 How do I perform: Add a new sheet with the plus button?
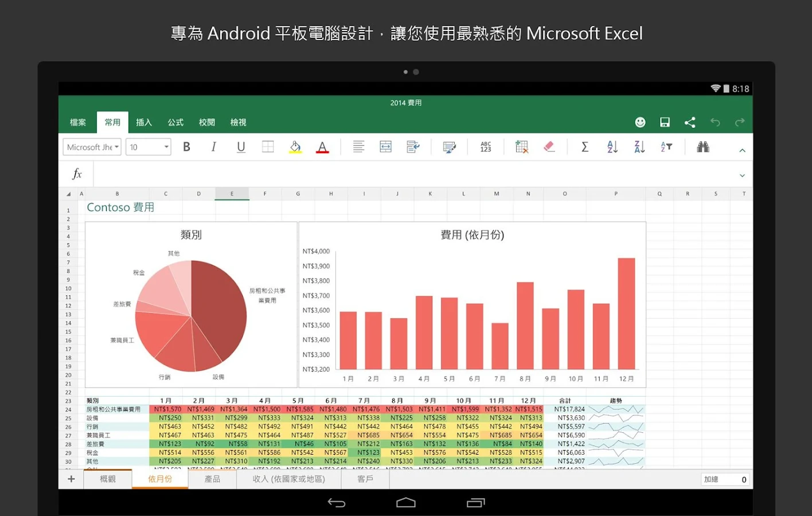click(x=71, y=479)
